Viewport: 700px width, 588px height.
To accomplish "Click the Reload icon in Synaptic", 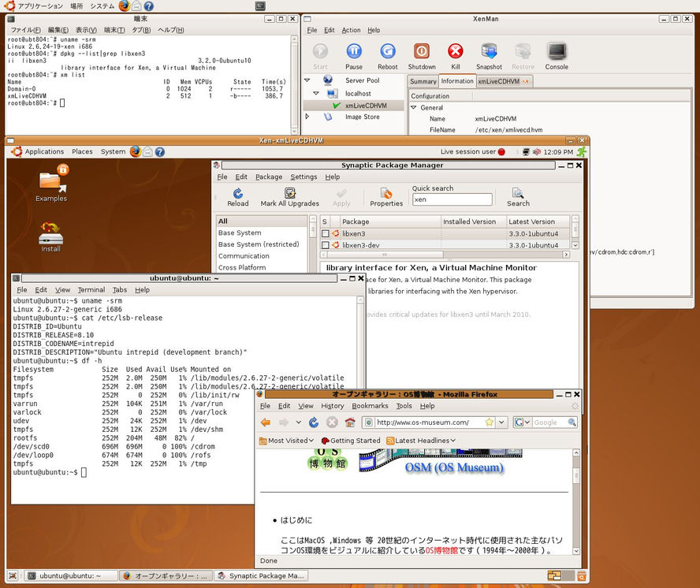I will click(238, 193).
